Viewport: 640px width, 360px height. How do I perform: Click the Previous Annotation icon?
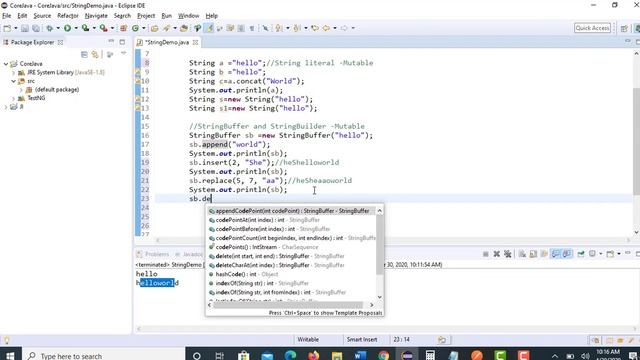coord(297,28)
